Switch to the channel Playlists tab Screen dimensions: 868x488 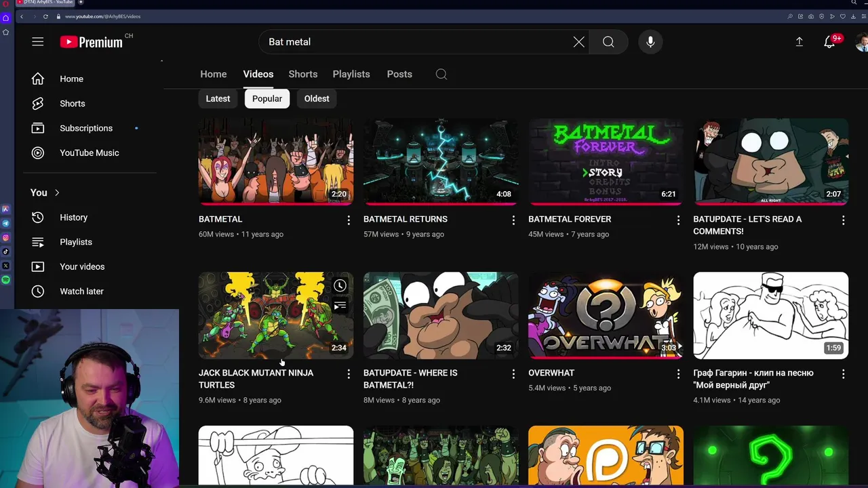[351, 74]
